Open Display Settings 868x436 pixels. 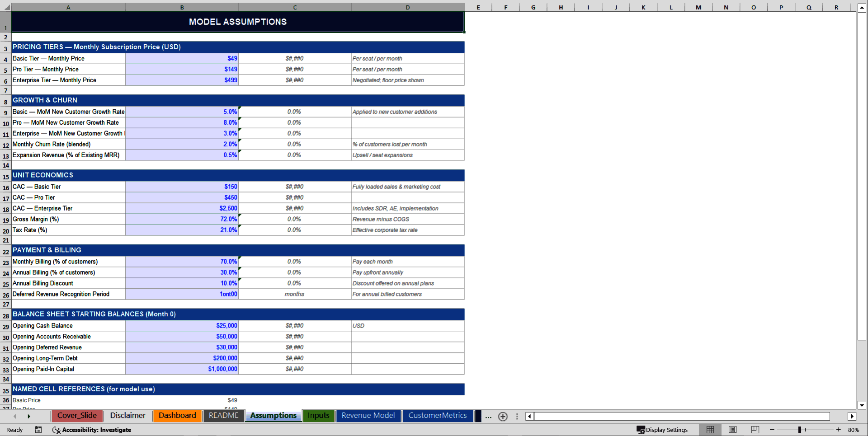663,430
